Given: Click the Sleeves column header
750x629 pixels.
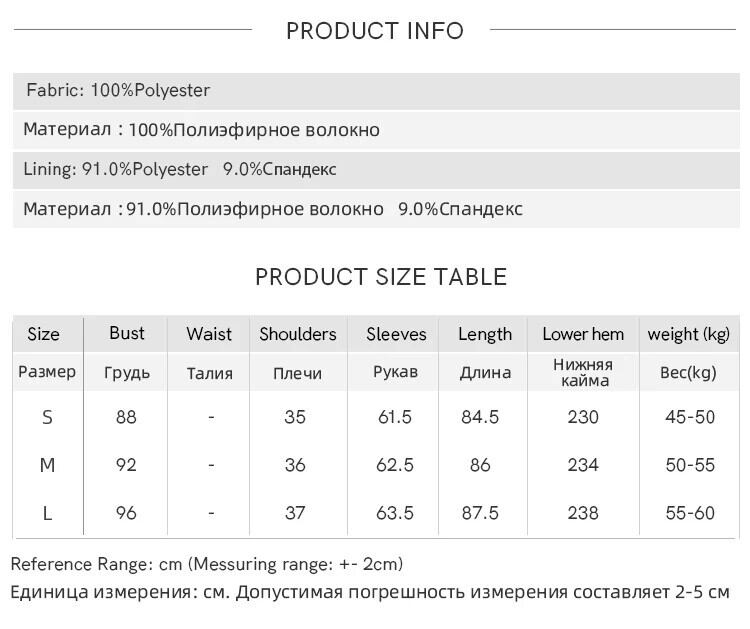Looking at the screenshot, I should (x=396, y=334).
